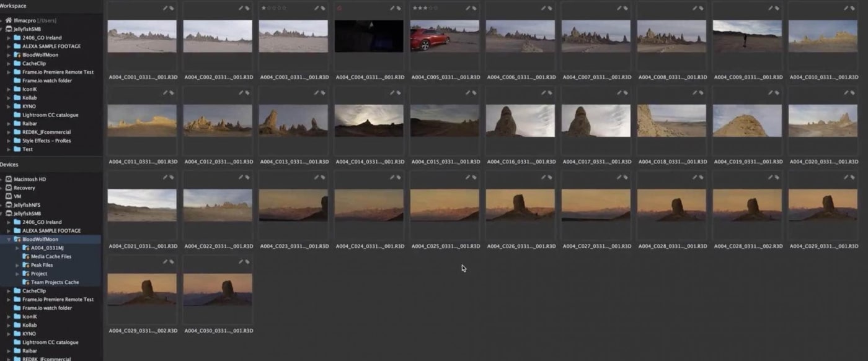This screenshot has height=361, width=868.
Task: Expand the Peak Files folder
Action: pyautogui.click(x=17, y=265)
